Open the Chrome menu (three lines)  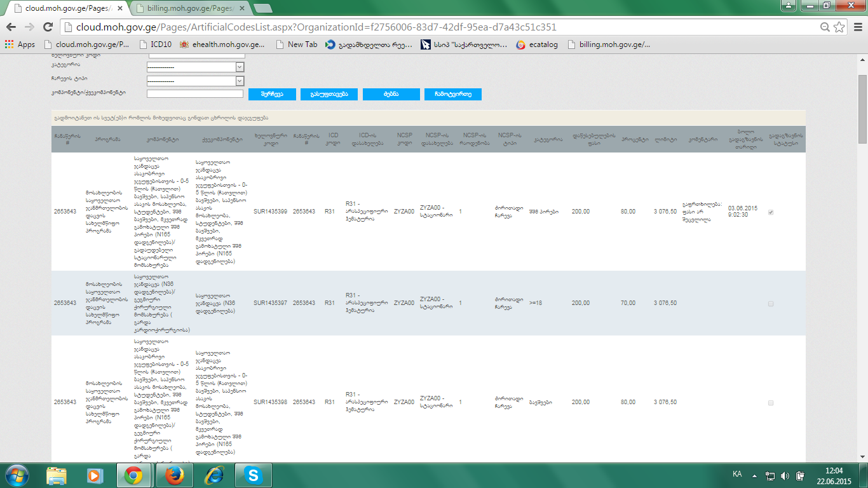[x=856, y=27]
